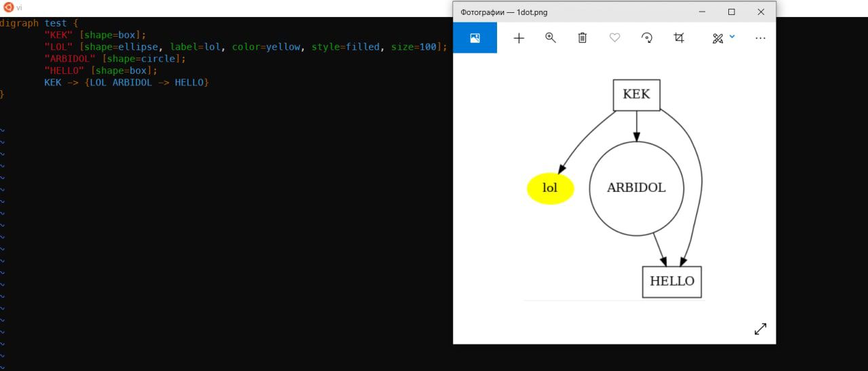Open the crop tool icon
The image size is (868, 371).
tap(679, 38)
